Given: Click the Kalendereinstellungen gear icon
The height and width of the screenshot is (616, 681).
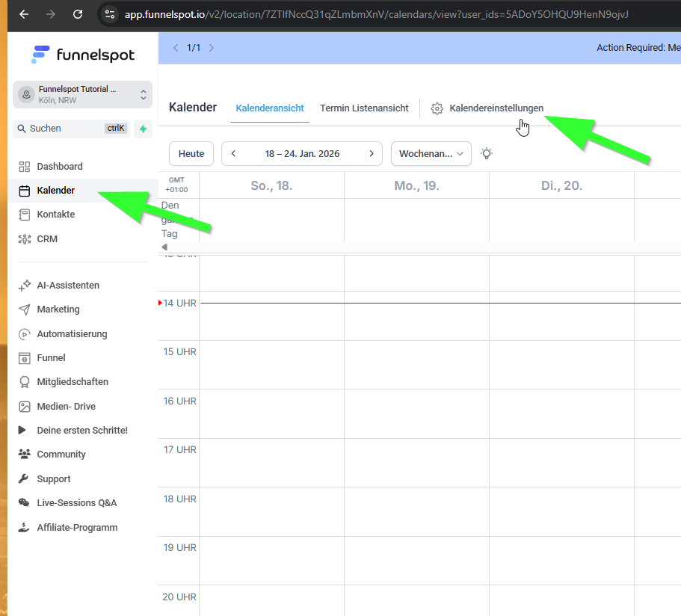Looking at the screenshot, I should (437, 108).
